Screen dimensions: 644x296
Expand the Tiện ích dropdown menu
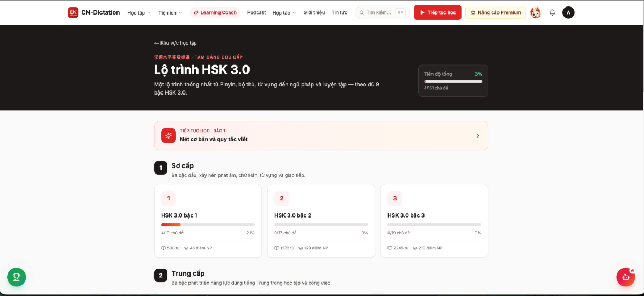[x=170, y=12]
